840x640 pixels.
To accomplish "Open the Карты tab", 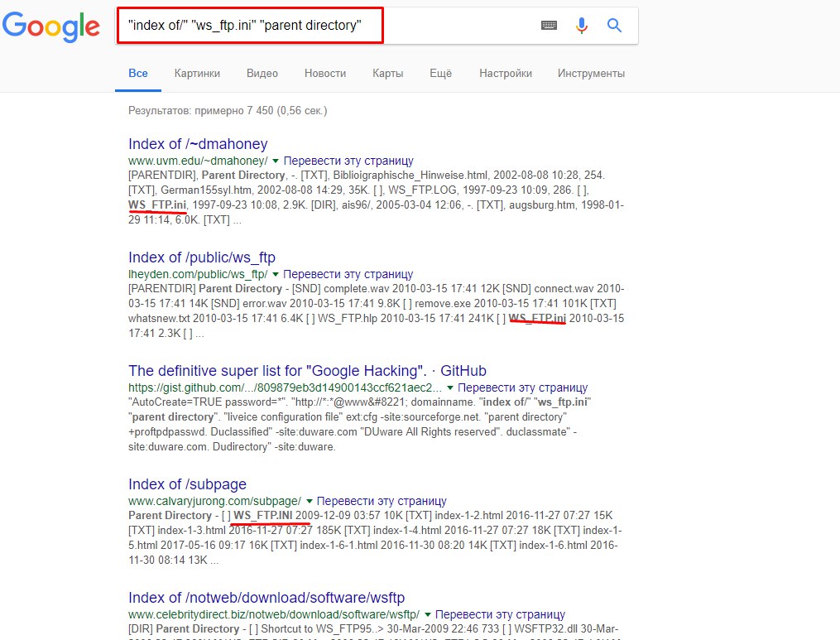I will tap(388, 74).
